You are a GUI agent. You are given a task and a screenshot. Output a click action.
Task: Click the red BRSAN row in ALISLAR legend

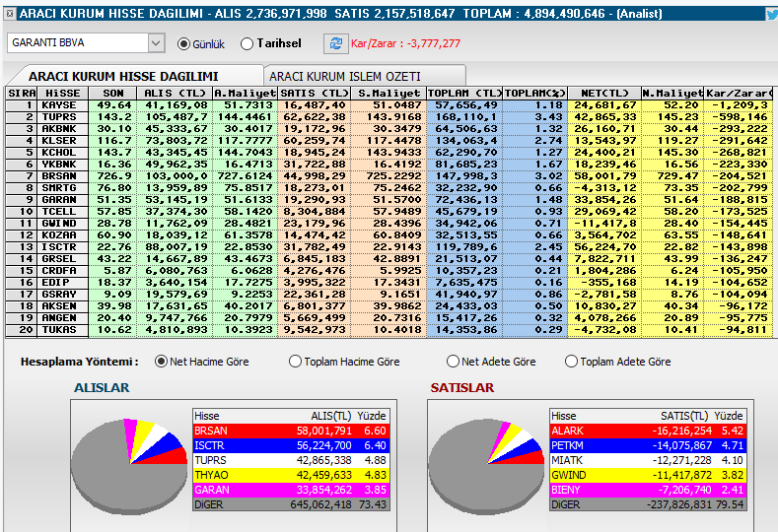[x=291, y=431]
